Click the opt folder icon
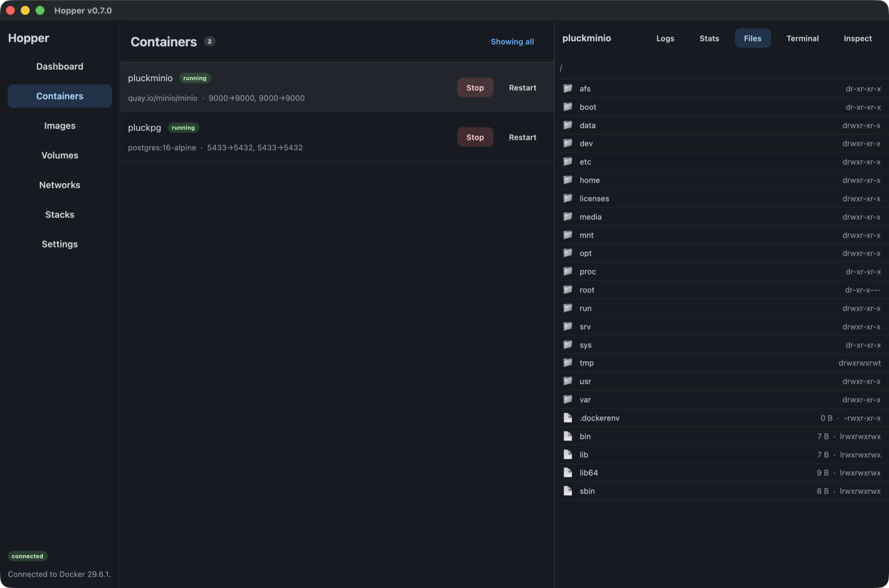Image resolution: width=889 pixels, height=588 pixels. click(568, 253)
